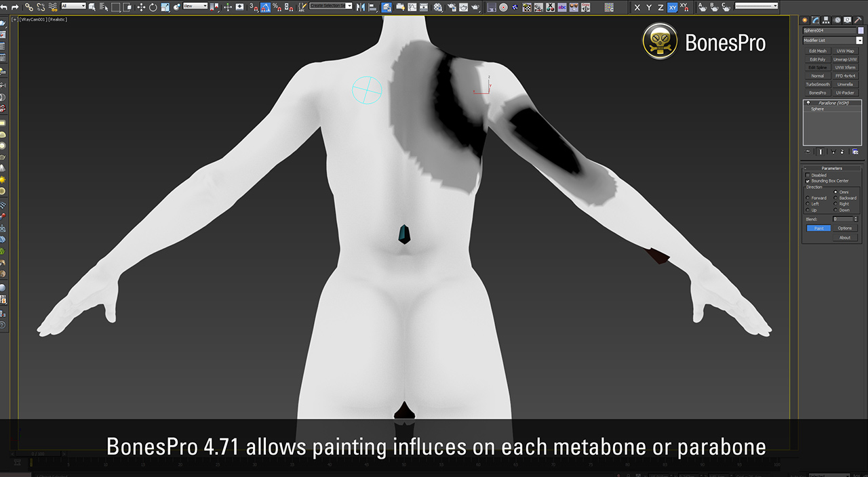Click the Paint button
The image size is (868, 477).
click(819, 228)
